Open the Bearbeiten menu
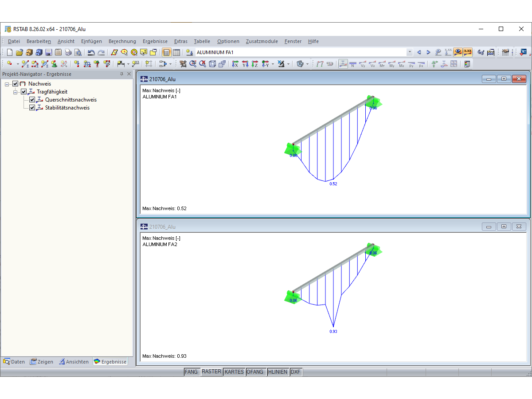This screenshot has height=399, width=532. [x=39, y=41]
